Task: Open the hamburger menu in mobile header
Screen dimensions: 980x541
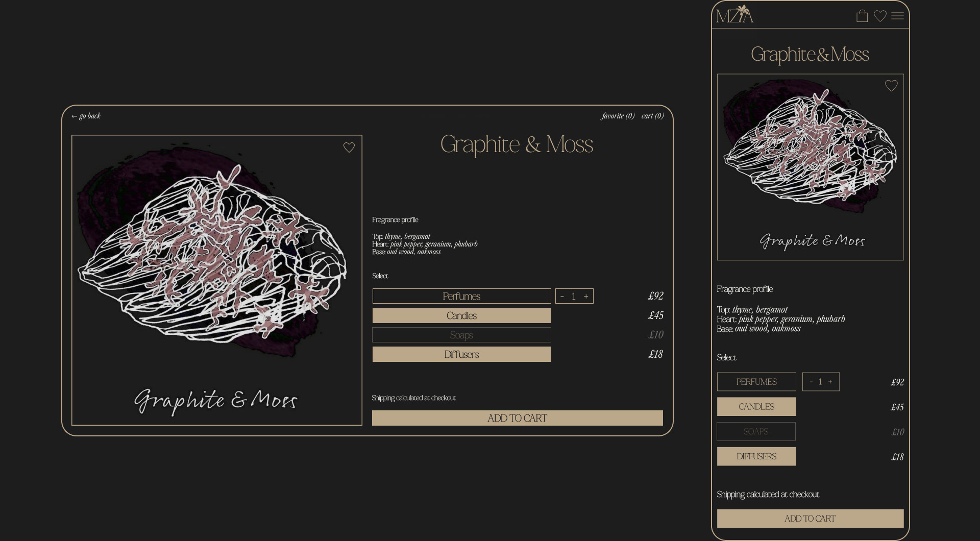Action: [x=898, y=16]
